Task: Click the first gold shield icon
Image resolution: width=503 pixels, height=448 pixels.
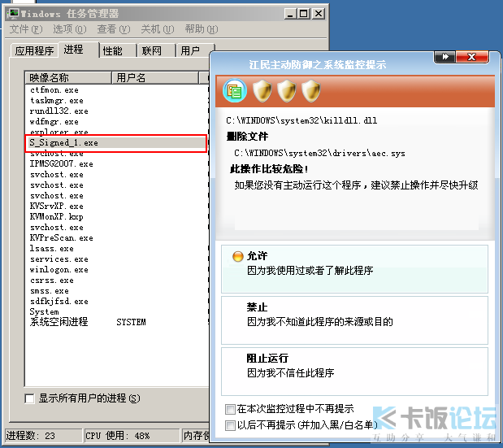Action: (262, 91)
